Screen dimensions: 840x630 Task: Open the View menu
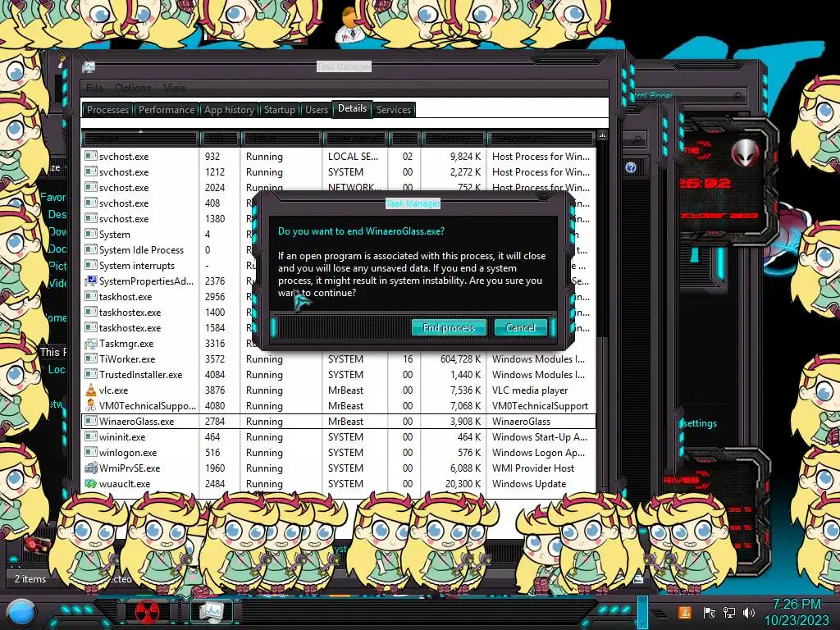(175, 88)
